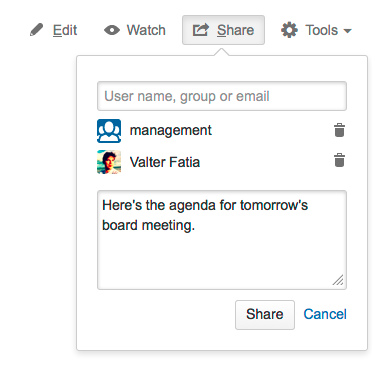Remove management with its trash icon
This screenshot has width=372, height=370.
[339, 130]
